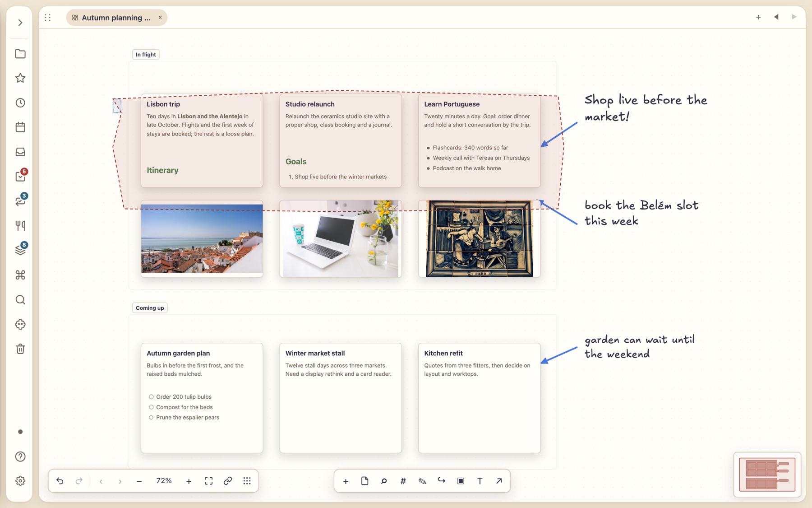
Task: Click the add plus tool in canvas toolbar
Action: tap(346, 481)
